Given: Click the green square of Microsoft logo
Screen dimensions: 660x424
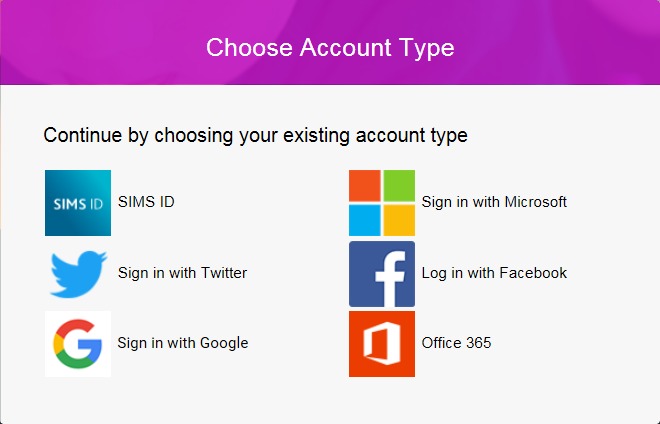Looking at the screenshot, I should [x=399, y=186].
